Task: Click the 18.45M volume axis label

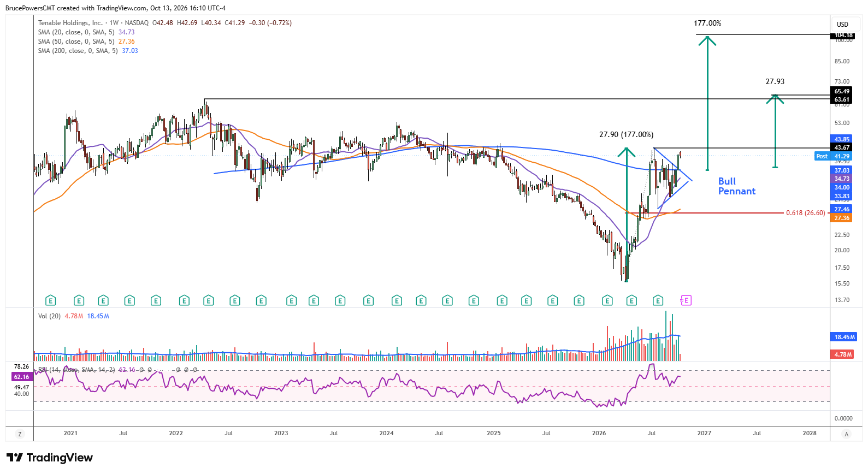Action: click(844, 337)
